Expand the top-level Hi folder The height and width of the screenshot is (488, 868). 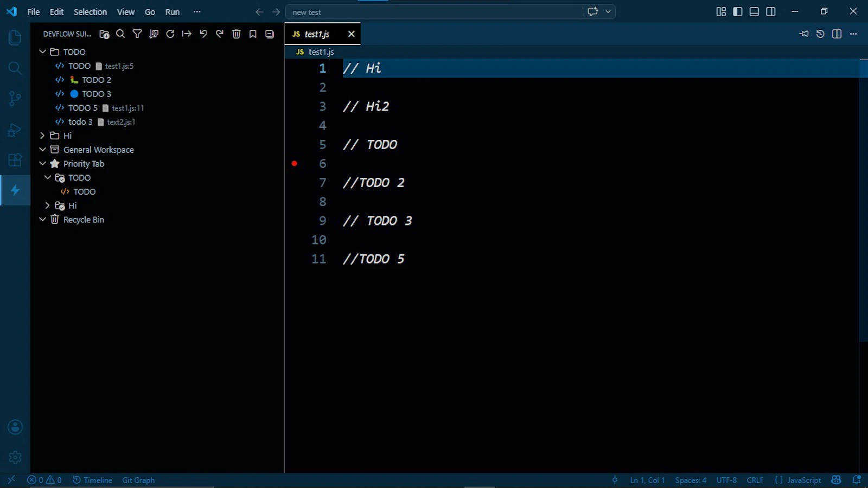click(x=42, y=136)
